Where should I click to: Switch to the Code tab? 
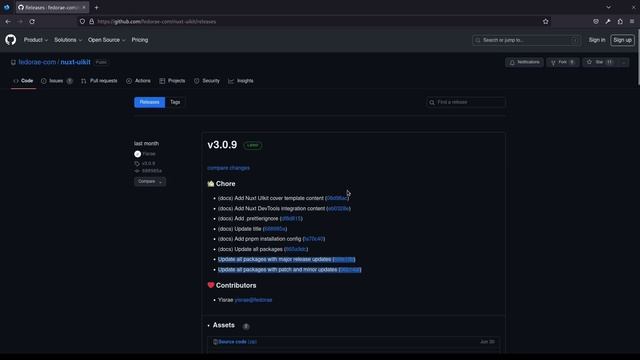click(23, 81)
